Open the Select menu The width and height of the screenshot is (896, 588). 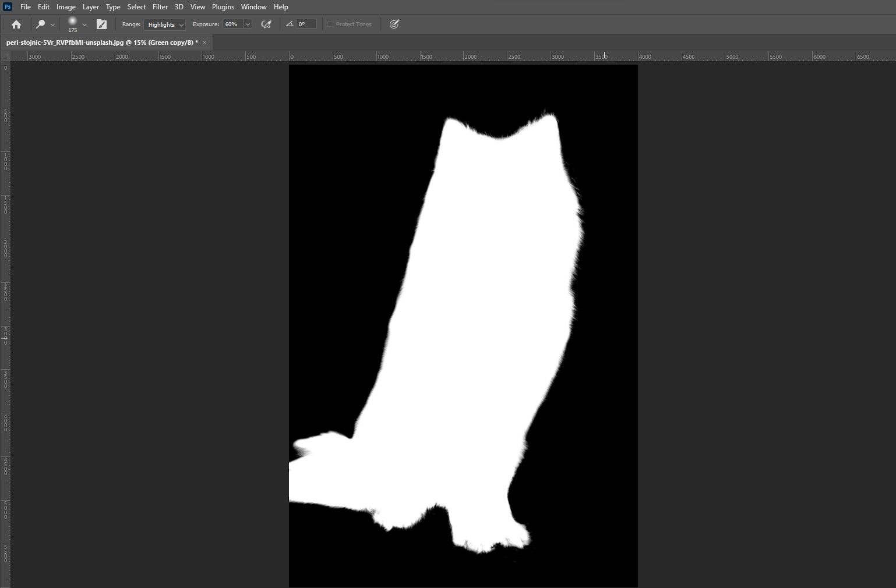137,7
